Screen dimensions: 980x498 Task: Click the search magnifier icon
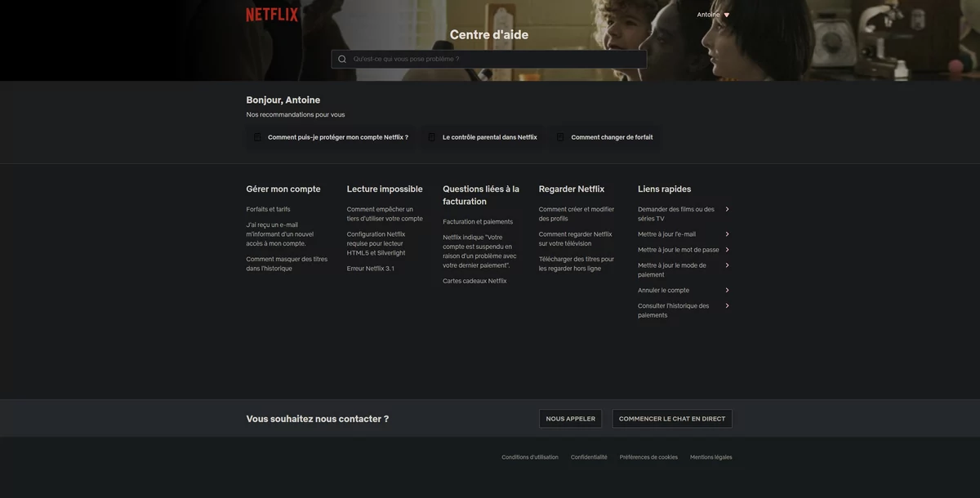(342, 59)
